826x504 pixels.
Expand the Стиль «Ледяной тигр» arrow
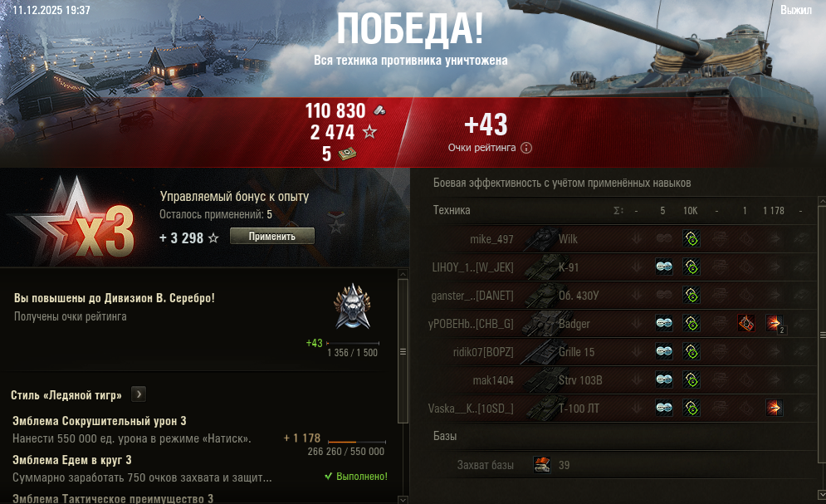point(139,394)
